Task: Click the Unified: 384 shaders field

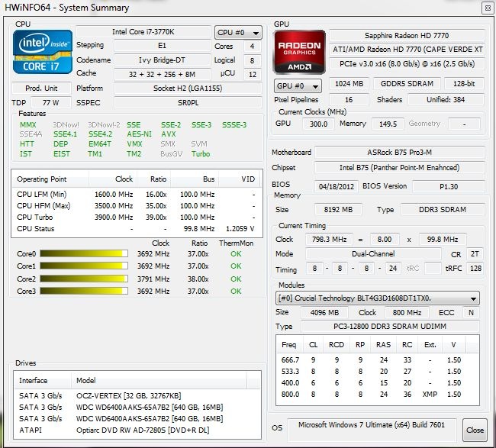Action: click(446, 100)
